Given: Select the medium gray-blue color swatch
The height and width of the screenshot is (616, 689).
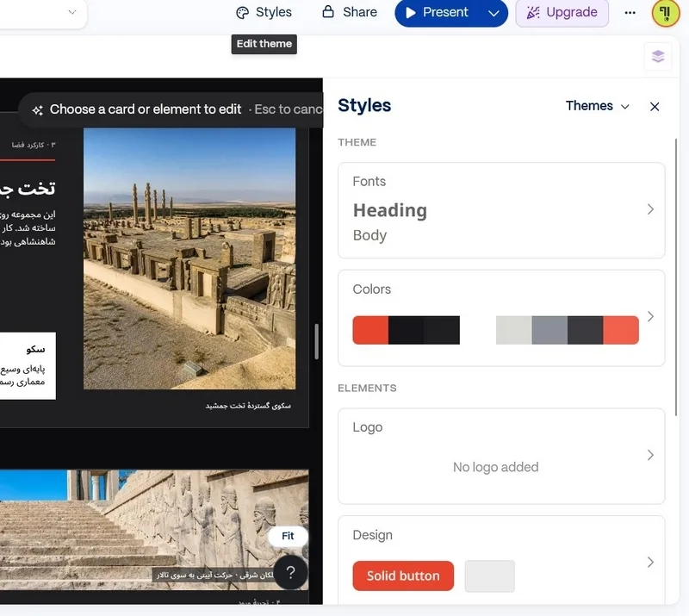Looking at the screenshot, I should [x=549, y=330].
